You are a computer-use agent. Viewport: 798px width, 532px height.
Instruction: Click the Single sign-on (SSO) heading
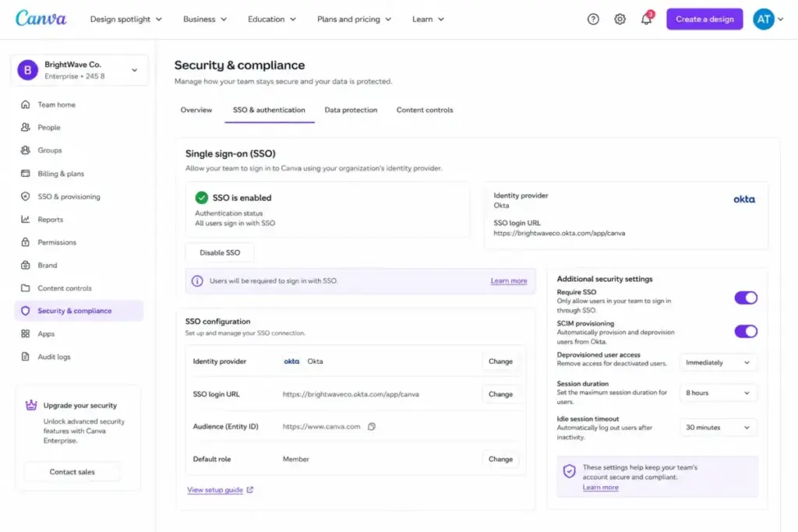tap(231, 153)
